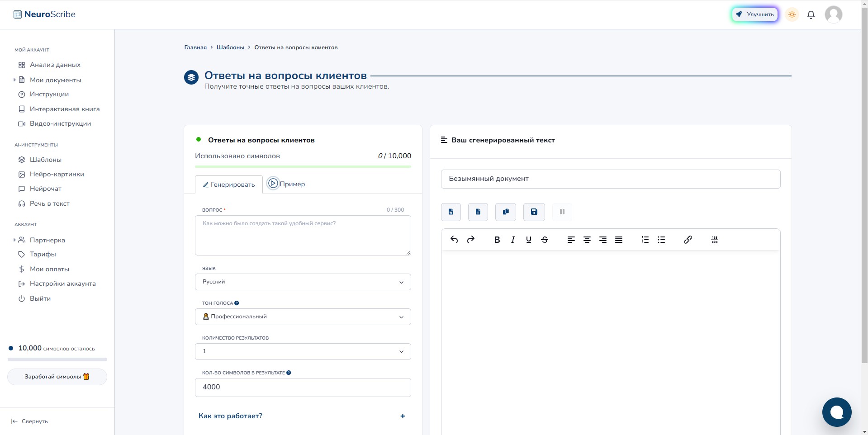Screen dimensions: 868x435
Task: Click inside the generated text editor area
Action: [x=611, y=342]
